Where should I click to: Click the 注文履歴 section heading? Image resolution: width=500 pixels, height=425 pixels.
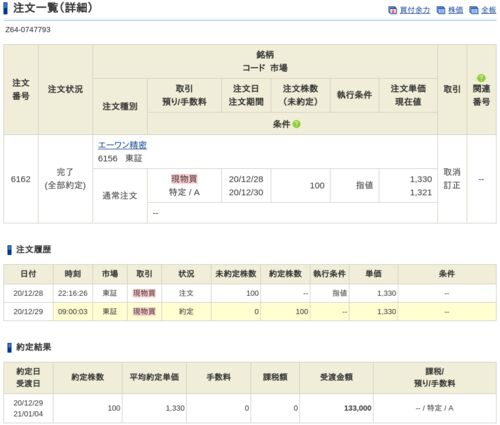tap(33, 249)
